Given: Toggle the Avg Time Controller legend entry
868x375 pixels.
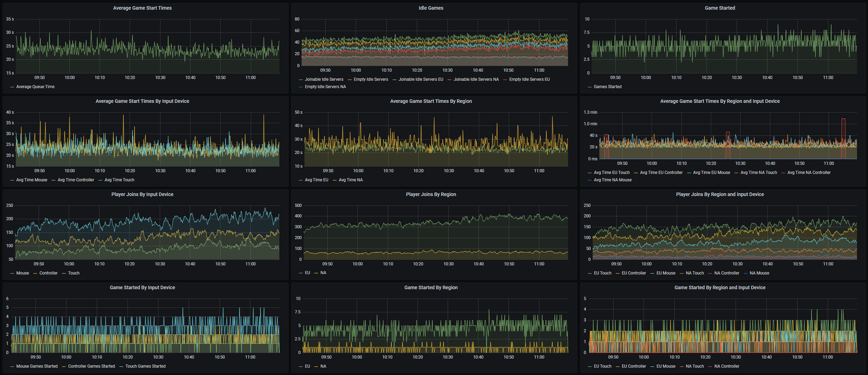Looking at the screenshot, I should click(x=76, y=180).
